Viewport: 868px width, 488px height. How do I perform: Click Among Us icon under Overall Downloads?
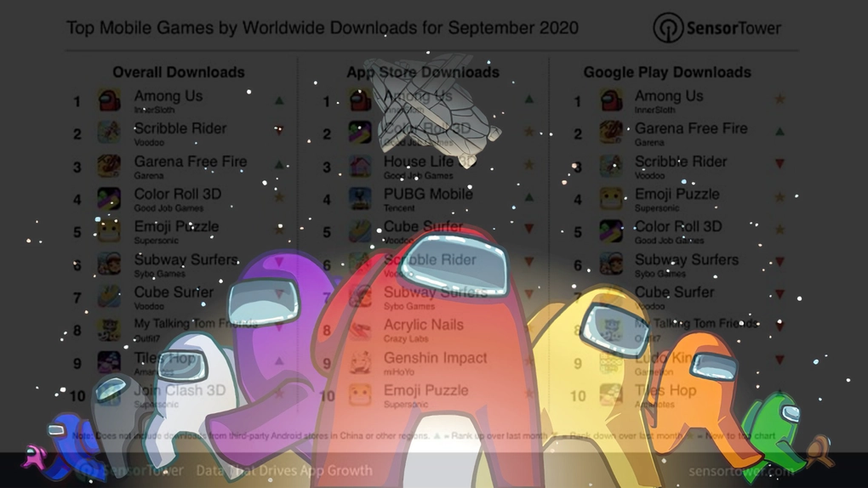tap(109, 101)
